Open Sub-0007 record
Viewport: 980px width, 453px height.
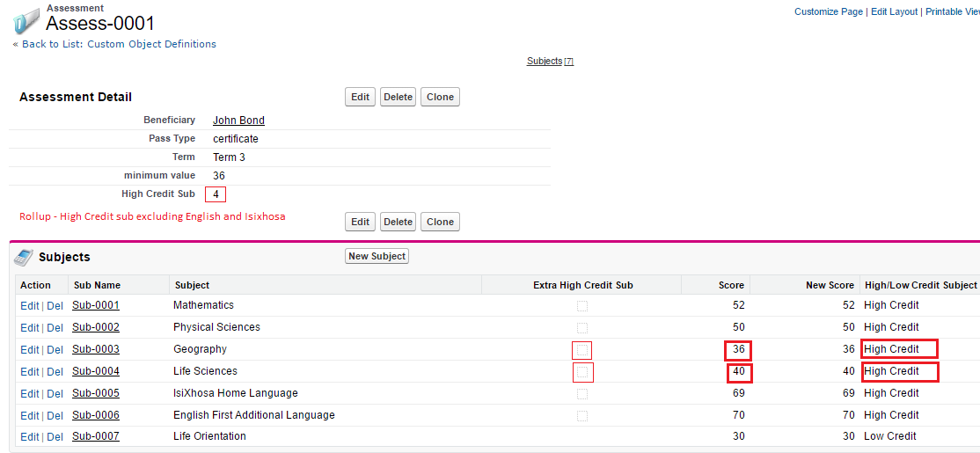(x=96, y=436)
